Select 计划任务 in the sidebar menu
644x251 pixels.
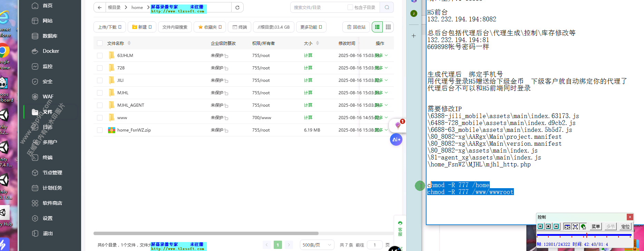point(52,188)
